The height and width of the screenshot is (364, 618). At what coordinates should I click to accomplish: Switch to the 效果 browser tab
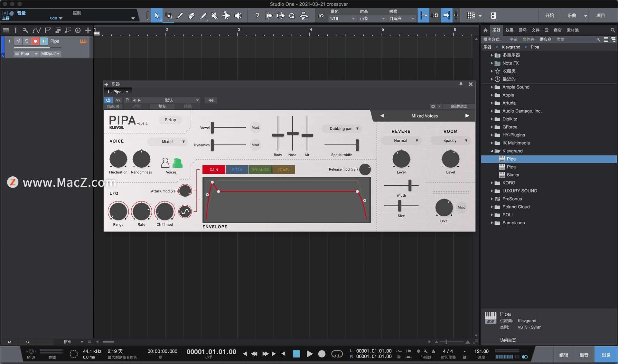[x=509, y=30]
